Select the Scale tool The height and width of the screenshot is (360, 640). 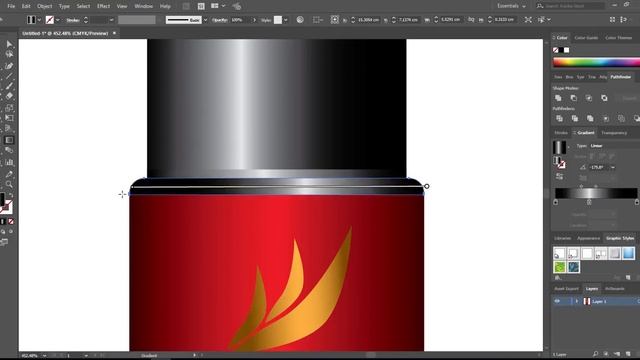pyautogui.click(x=9, y=108)
